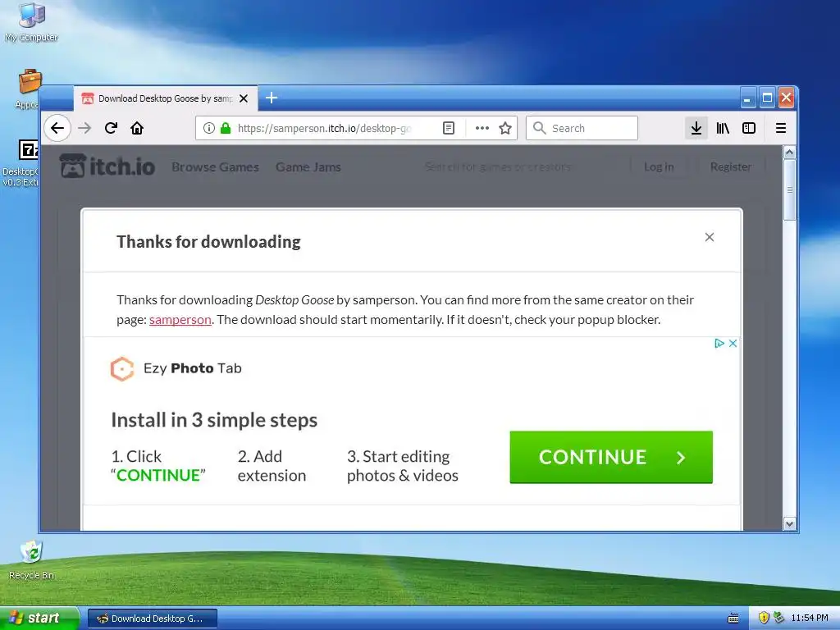Click the green CONTINUE button

click(x=611, y=457)
